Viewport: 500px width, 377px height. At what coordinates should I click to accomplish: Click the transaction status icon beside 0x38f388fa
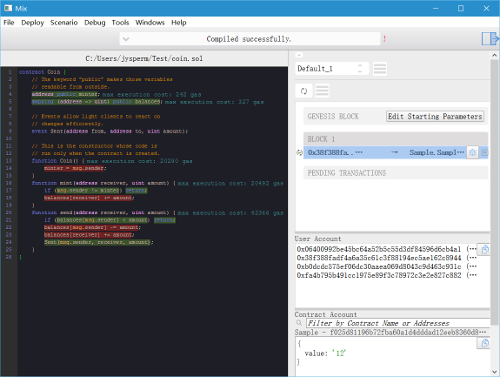299,153
